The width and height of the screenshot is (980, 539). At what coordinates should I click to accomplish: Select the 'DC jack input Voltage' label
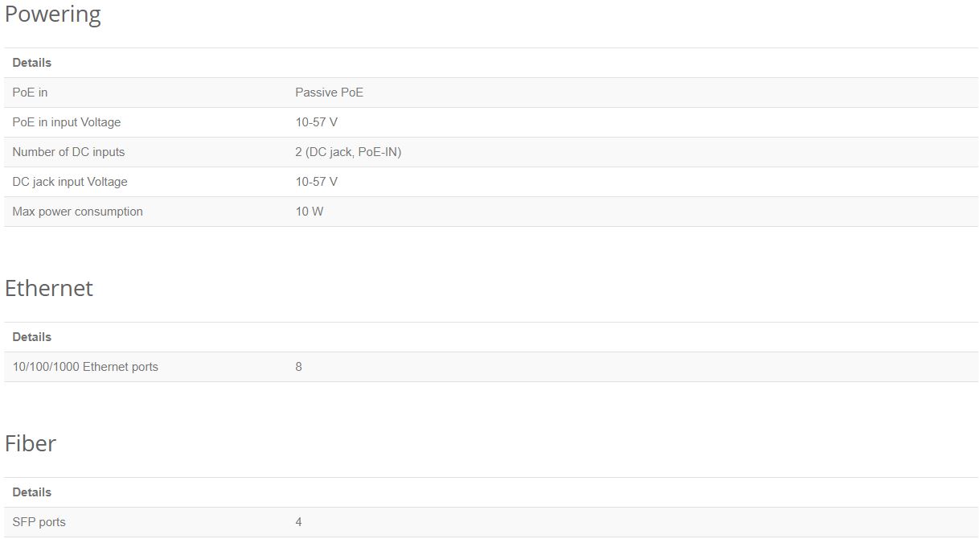[70, 182]
